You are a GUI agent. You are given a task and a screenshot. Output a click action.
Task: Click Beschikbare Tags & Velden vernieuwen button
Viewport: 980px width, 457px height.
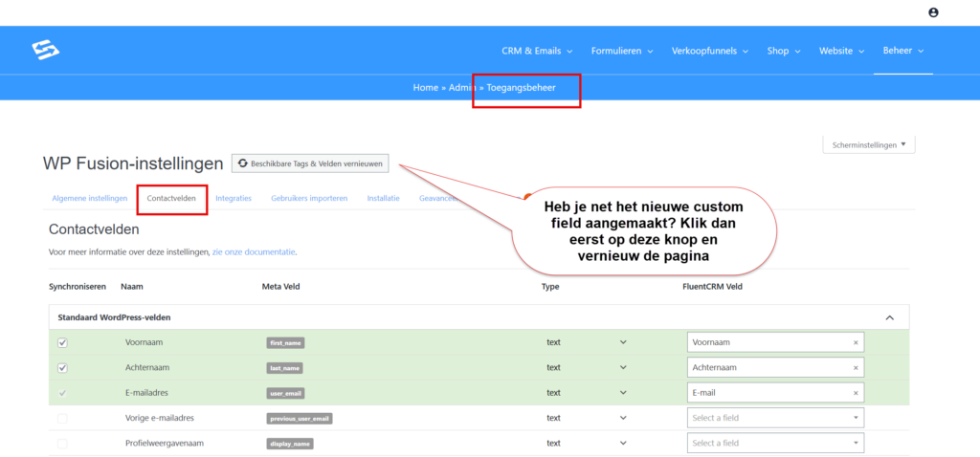310,163
